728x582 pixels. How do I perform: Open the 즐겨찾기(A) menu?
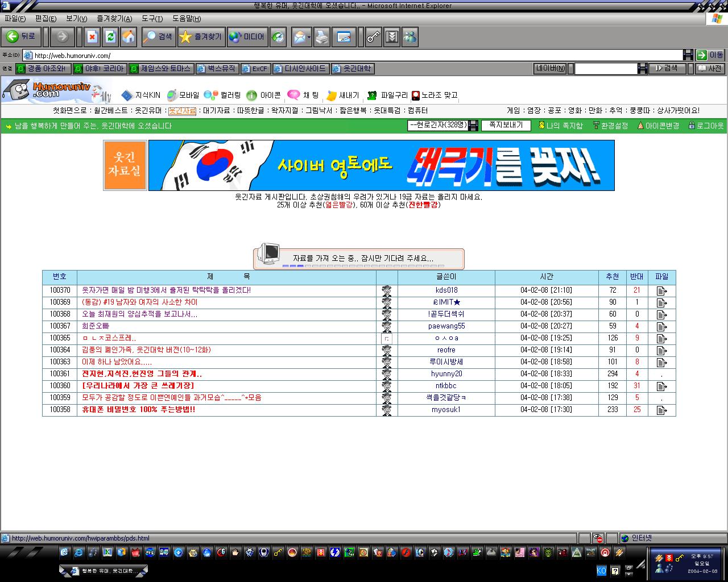114,19
